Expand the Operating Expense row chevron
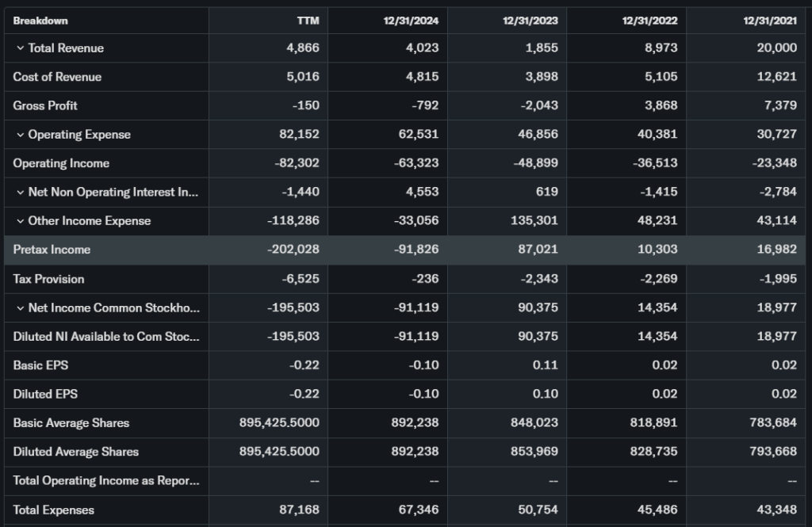 pyautogui.click(x=20, y=135)
